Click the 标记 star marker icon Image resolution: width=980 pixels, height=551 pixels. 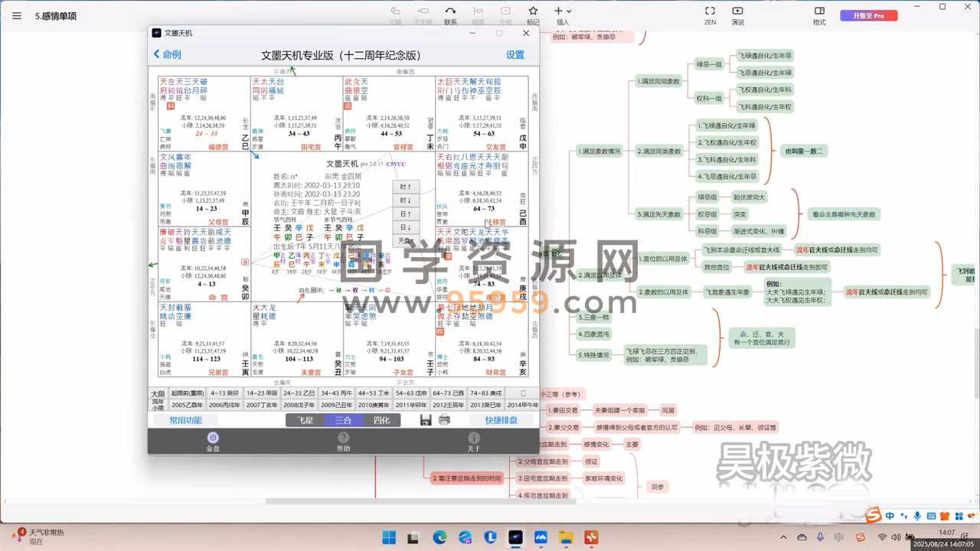coord(533,15)
